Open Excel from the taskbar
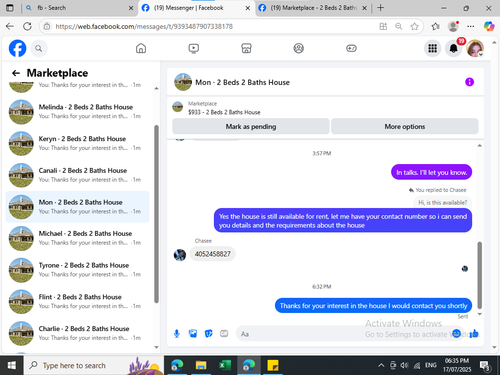 pyautogui.click(x=225, y=365)
